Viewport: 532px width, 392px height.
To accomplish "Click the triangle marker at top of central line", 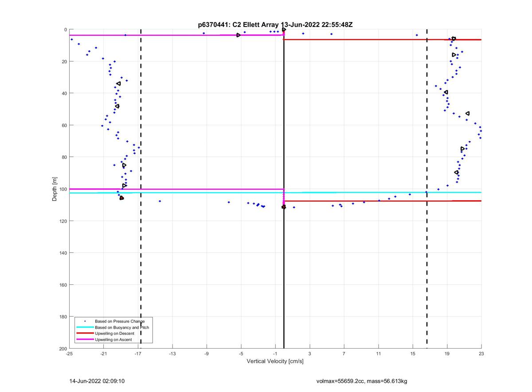I will [x=284, y=30].
